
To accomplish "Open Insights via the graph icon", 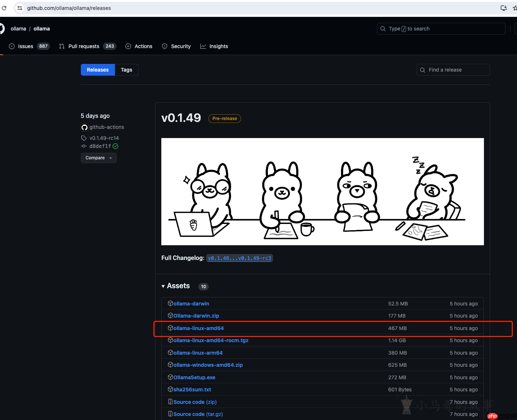I will tap(204, 46).
